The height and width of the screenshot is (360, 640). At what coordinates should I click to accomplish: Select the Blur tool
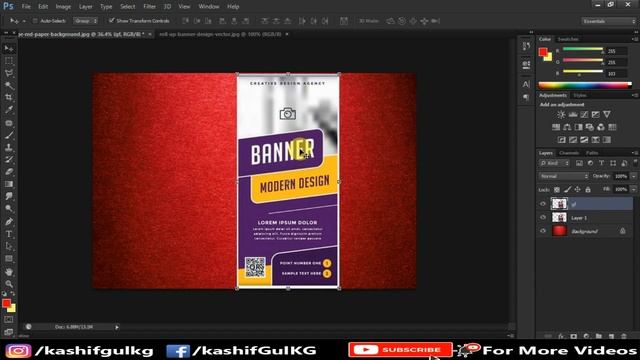tap(9, 196)
